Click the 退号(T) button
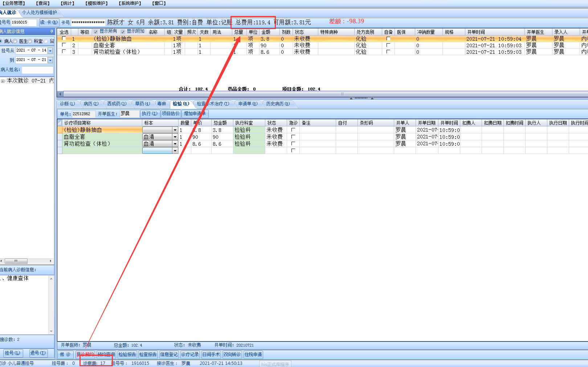The image size is (588, 367). tap(38, 353)
